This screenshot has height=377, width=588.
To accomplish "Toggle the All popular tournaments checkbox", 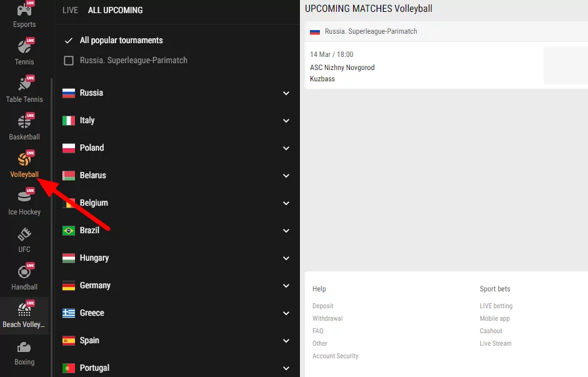I will pos(69,41).
